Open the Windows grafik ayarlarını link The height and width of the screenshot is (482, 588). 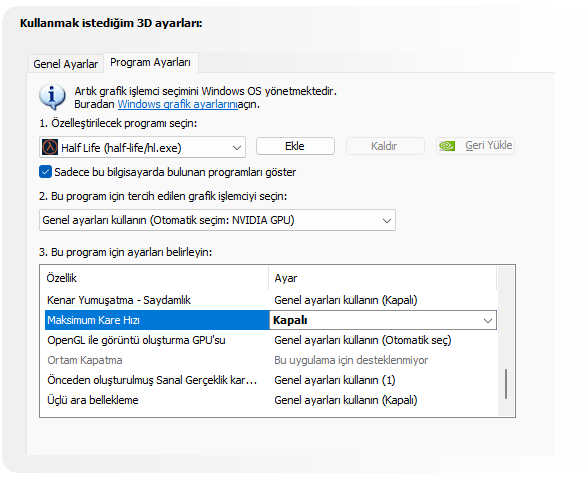point(177,104)
